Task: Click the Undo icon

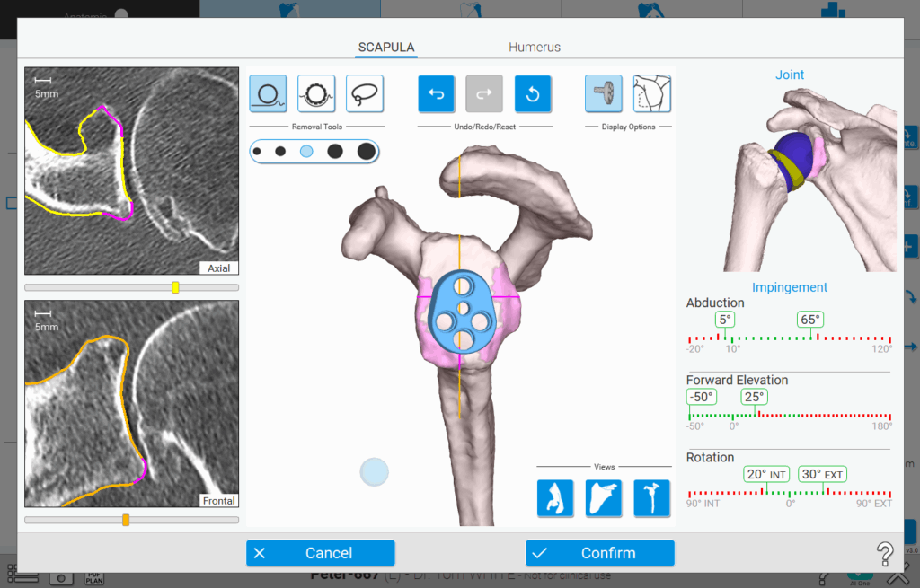Action: click(436, 93)
